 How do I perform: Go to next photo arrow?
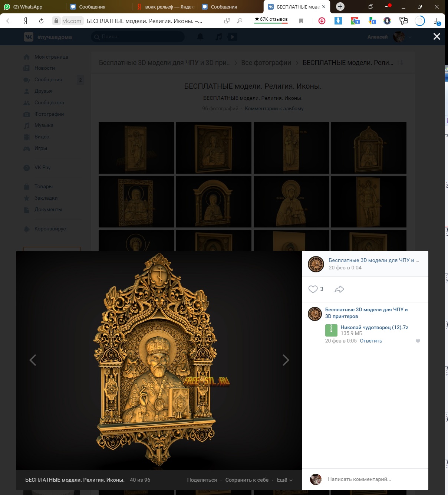click(286, 360)
